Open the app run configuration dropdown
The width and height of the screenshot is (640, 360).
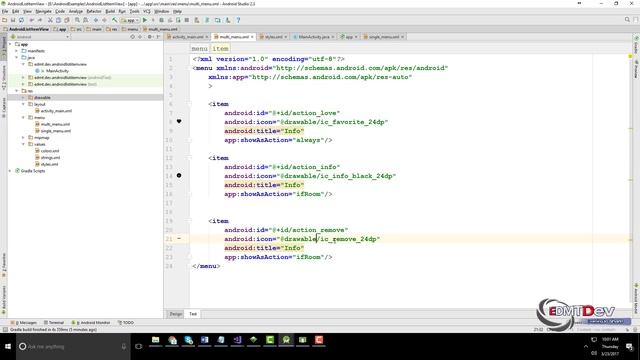coord(130,20)
